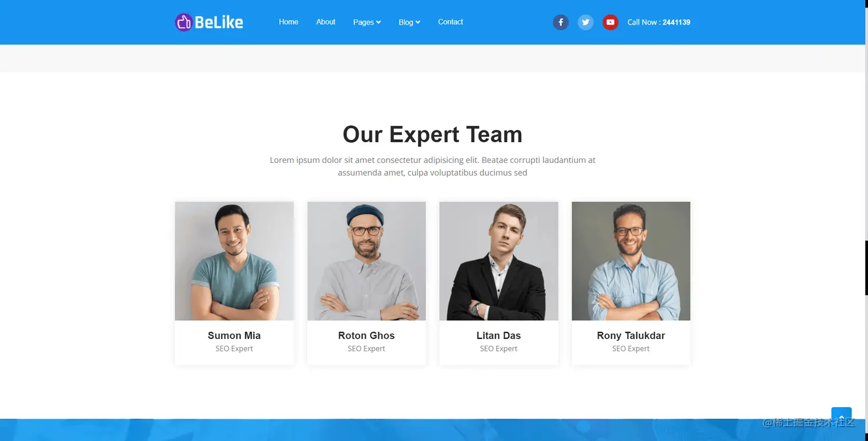Expand the Pages dropdown menu
The height and width of the screenshot is (441, 868).
click(367, 22)
